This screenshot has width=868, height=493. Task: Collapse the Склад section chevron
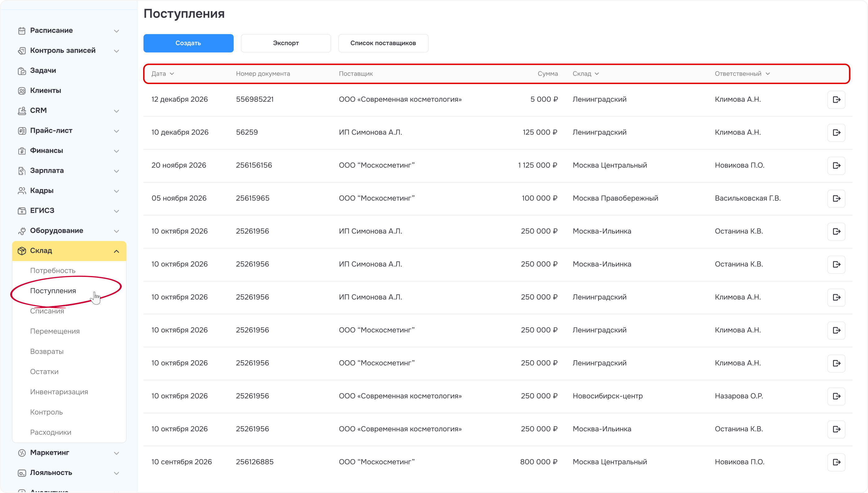click(116, 251)
